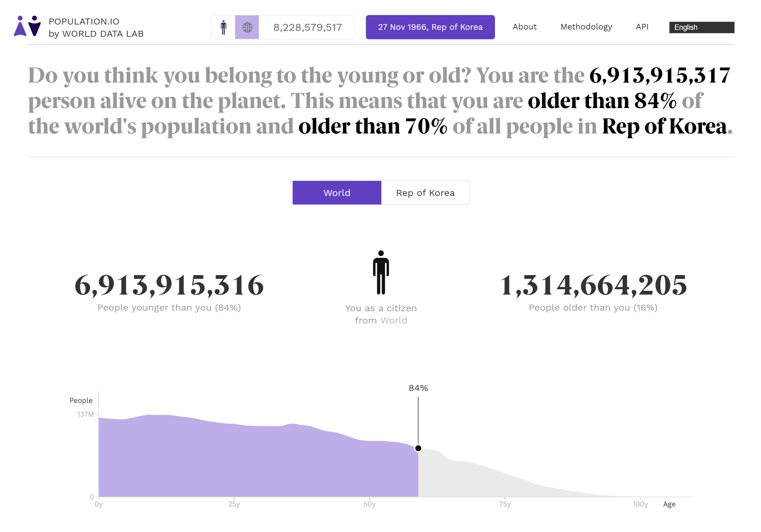Image resolution: width=761 pixels, height=532 pixels.
Task: Click the Population.io logo icon
Action: [27, 26]
